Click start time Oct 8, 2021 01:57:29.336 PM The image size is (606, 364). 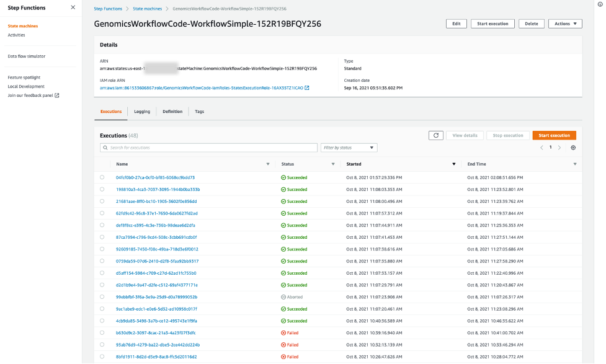(374, 177)
